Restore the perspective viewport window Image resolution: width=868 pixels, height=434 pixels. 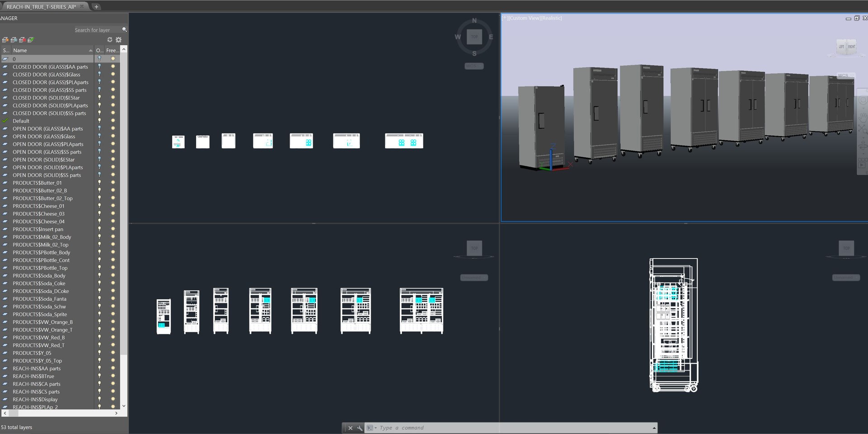(x=857, y=18)
